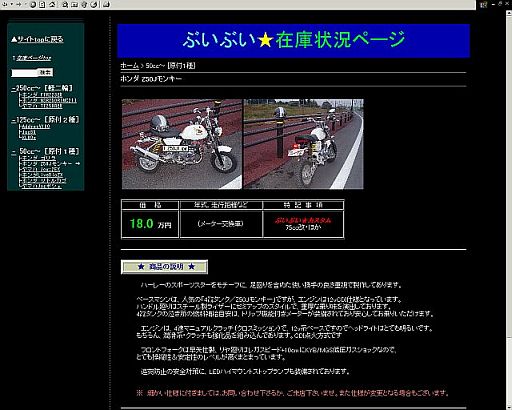Viewport: 512px width, 410px height.
Task: Go forward using the Forward arrow
Action: (x=19, y=4)
